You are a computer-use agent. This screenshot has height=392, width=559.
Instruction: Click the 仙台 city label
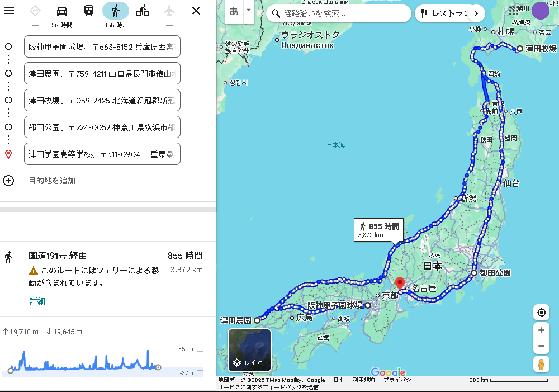tap(511, 183)
